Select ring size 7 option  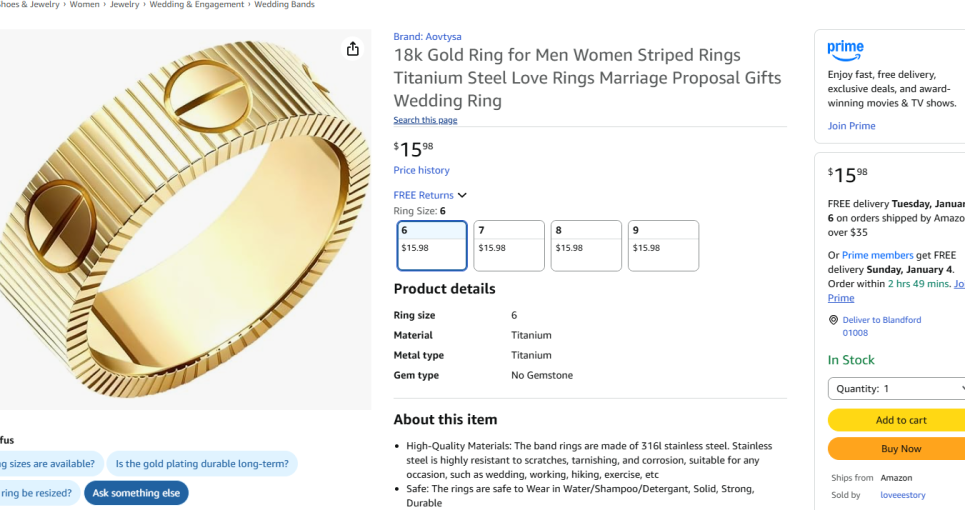click(509, 246)
